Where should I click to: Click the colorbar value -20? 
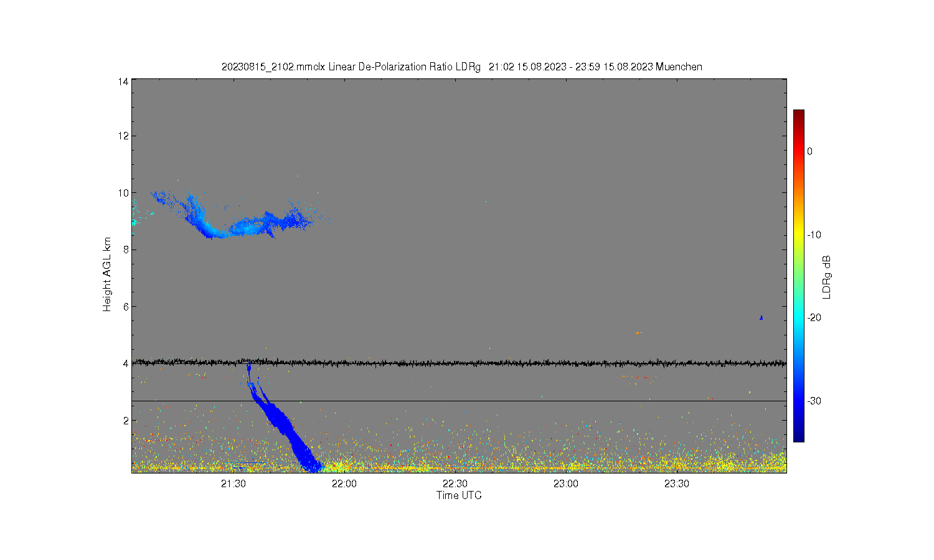(814, 317)
